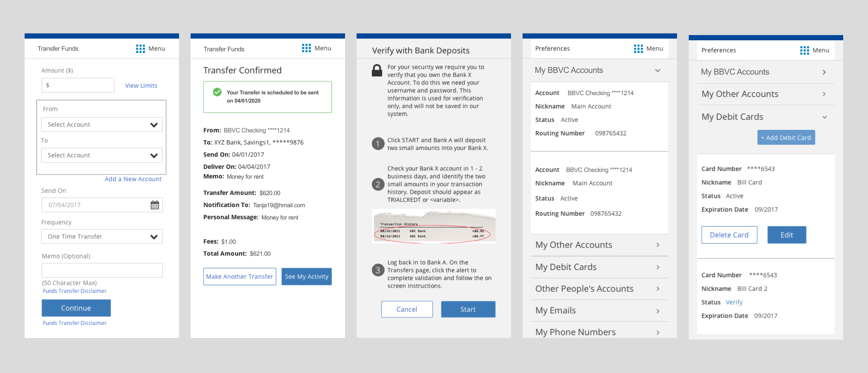Click the green checkmark confirmation icon

click(217, 92)
